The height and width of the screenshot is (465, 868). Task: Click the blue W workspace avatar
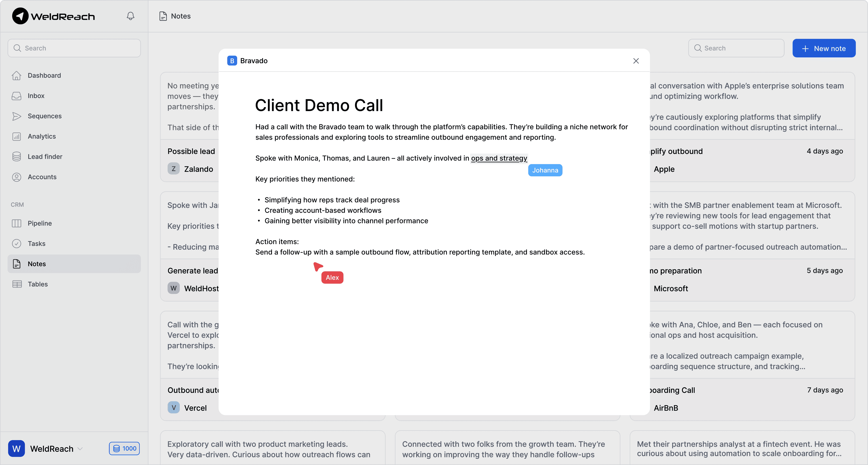[17, 448]
